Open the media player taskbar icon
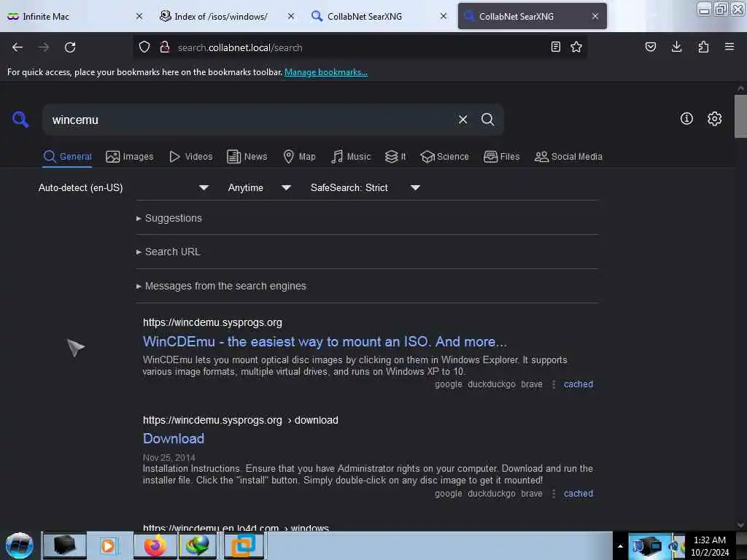The image size is (747, 560). pos(109,545)
